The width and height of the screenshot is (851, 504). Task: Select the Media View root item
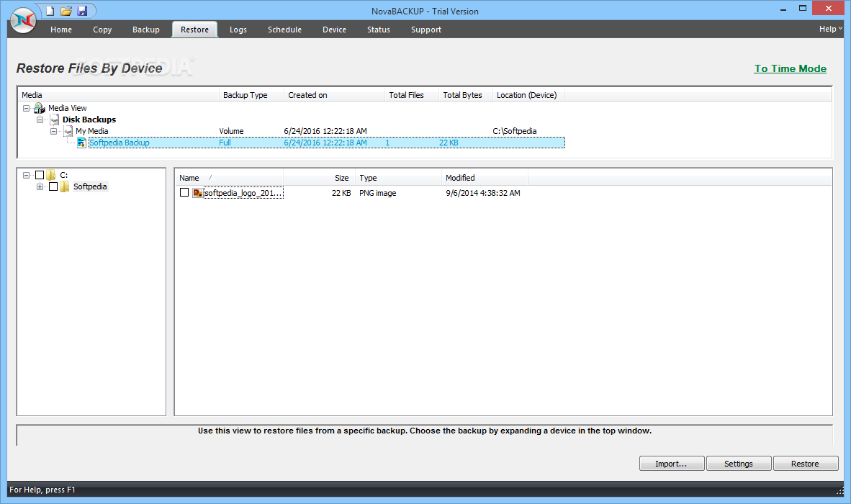(x=67, y=108)
